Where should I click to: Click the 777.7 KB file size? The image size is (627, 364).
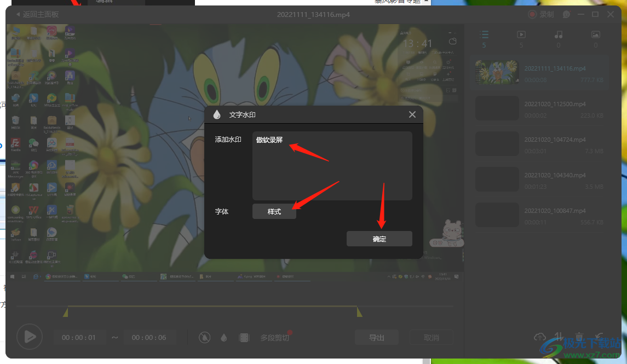pyautogui.click(x=592, y=80)
